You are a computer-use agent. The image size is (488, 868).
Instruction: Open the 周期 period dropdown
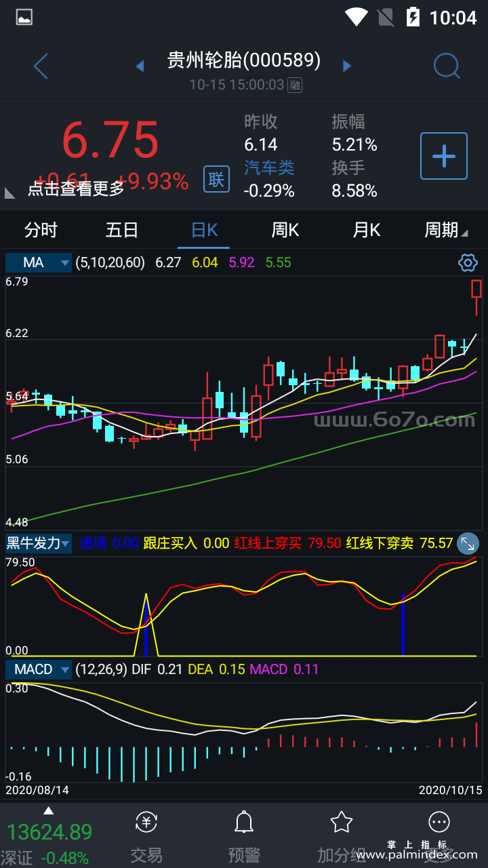[x=446, y=230]
